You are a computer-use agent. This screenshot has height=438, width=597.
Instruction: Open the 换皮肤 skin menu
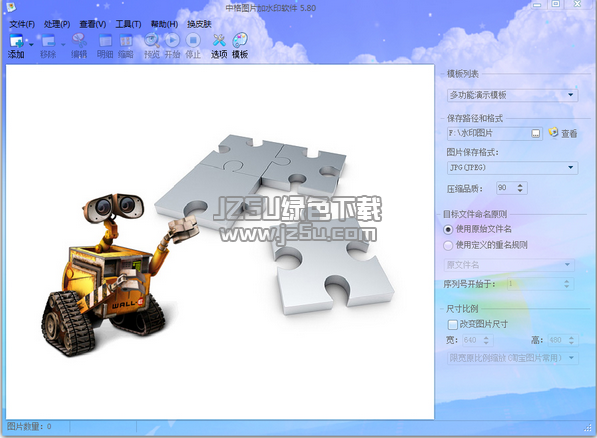[199, 24]
